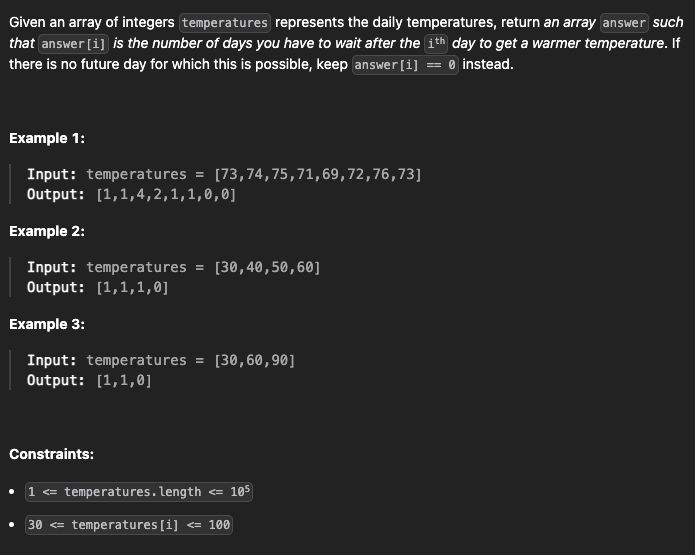The image size is (695, 555).
Task: Click Example 1 output [1,1,4,2,1,1,0,0]
Action: point(166,194)
